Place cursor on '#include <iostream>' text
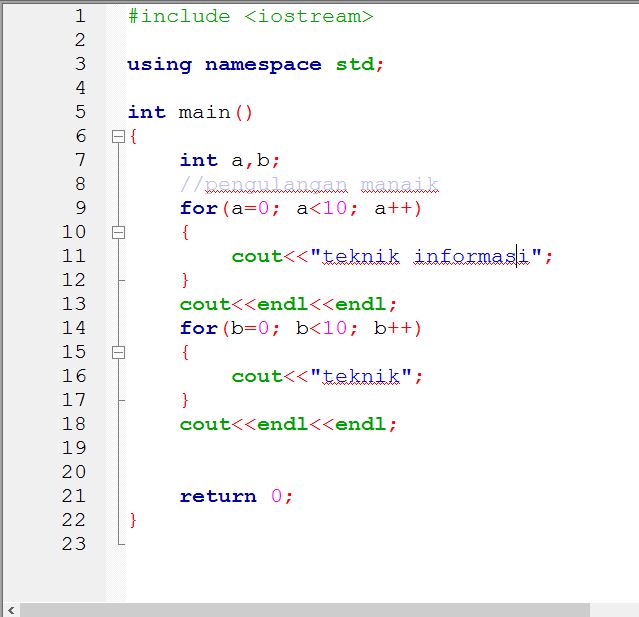639x617 pixels. tap(251, 17)
